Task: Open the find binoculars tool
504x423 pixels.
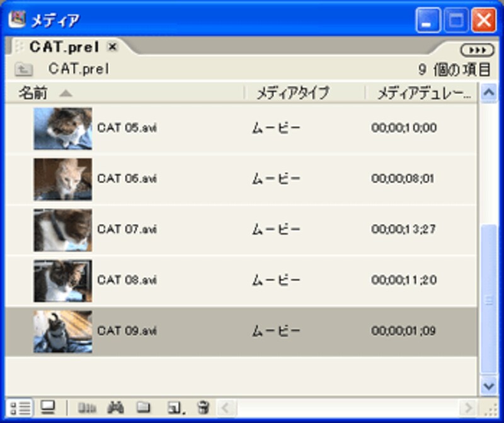Action: [116, 408]
